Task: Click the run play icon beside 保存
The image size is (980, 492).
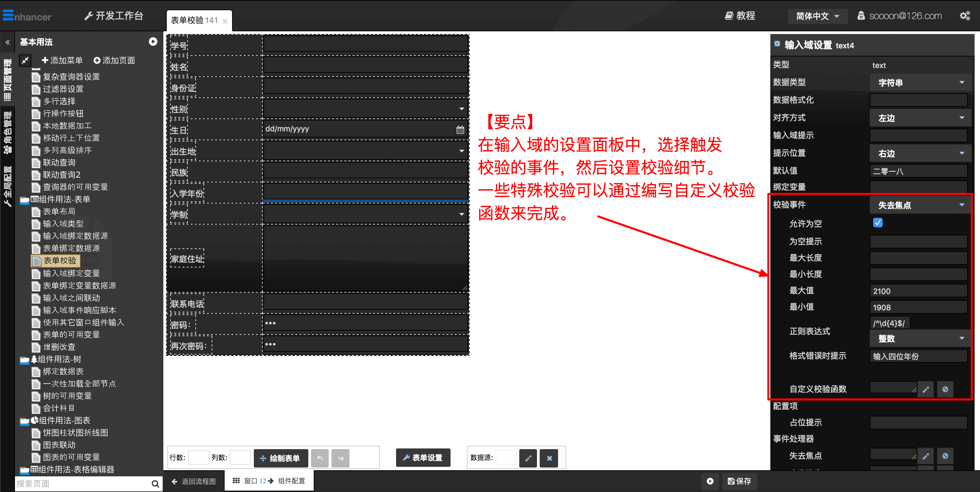Action: point(710,481)
